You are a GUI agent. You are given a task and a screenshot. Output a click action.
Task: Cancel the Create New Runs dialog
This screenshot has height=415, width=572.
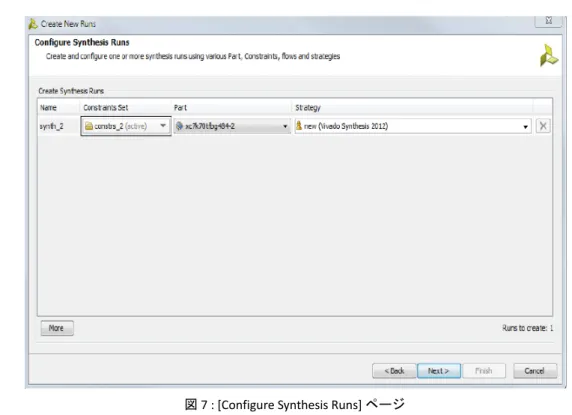[x=535, y=371]
